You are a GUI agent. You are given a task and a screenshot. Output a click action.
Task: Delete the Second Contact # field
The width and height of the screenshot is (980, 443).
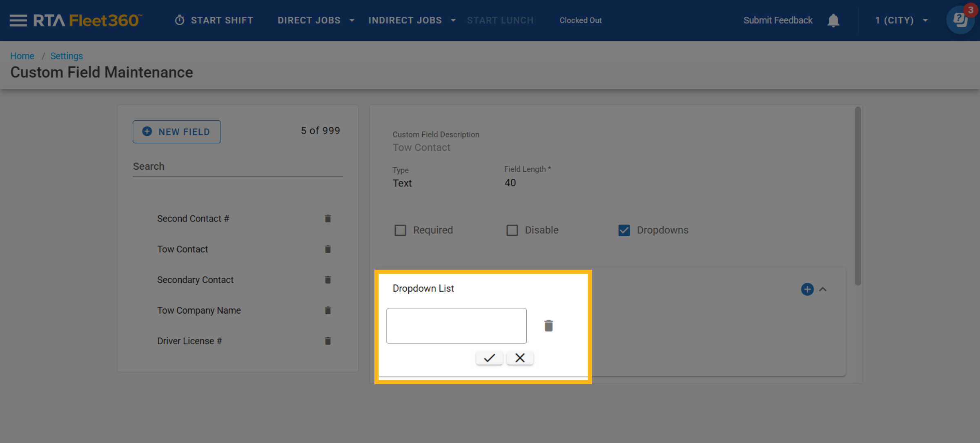[327, 219]
